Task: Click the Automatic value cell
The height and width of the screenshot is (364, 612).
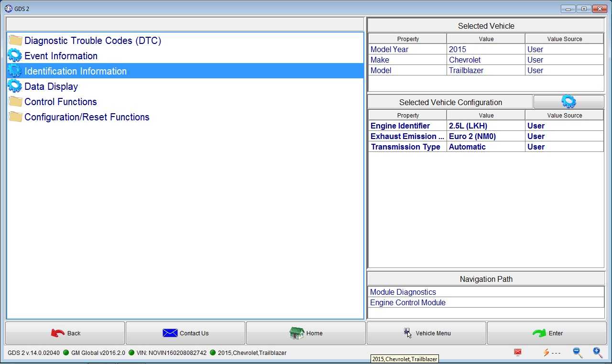Action: [486, 147]
